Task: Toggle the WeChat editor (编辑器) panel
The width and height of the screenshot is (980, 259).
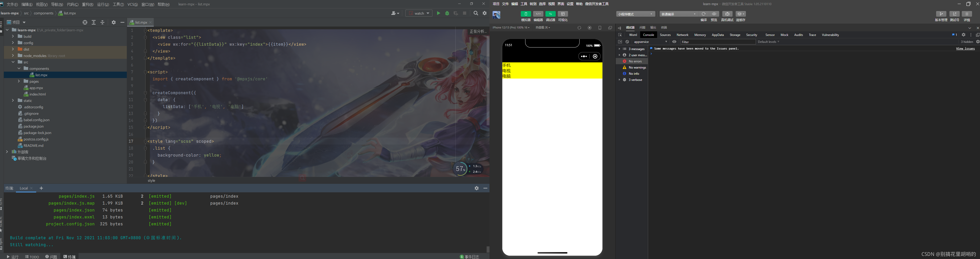Action: [x=538, y=14]
